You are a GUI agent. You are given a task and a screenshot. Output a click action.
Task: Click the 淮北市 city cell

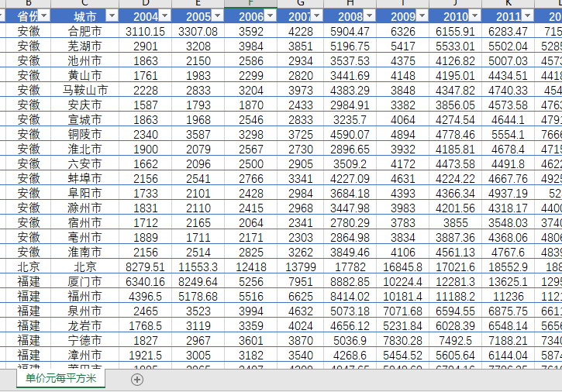coord(85,149)
